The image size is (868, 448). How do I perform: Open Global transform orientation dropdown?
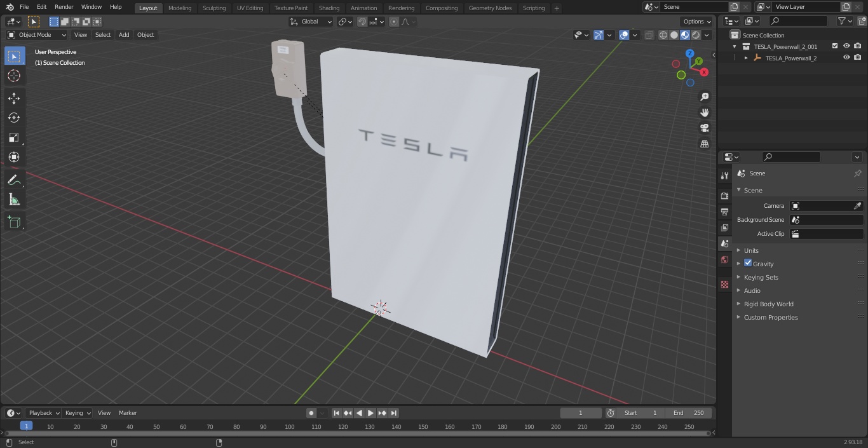pyautogui.click(x=311, y=22)
